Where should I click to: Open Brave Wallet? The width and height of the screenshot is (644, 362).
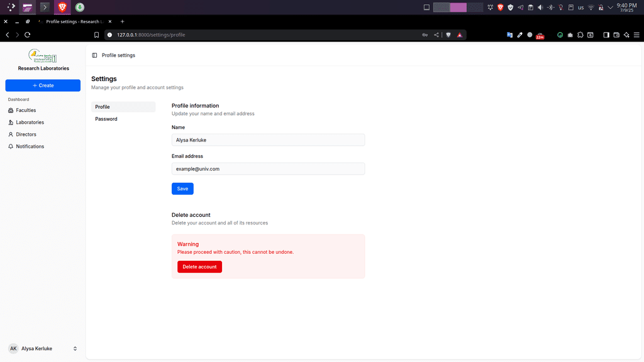(616, 35)
